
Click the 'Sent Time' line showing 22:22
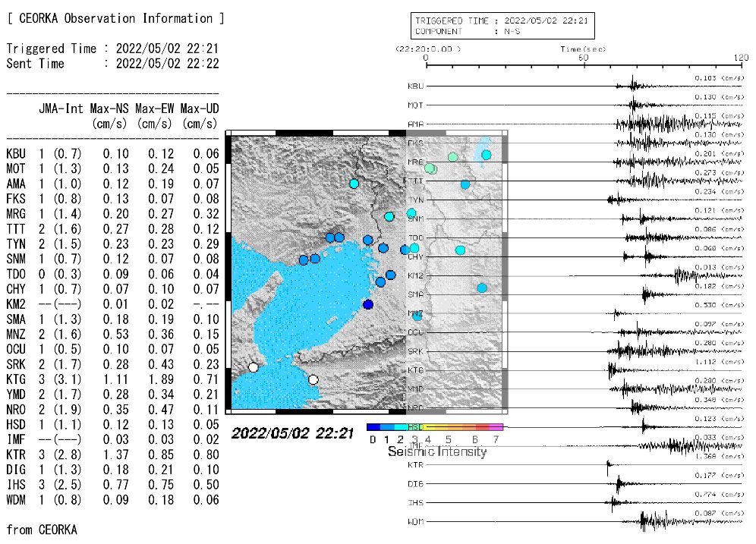click(x=112, y=64)
